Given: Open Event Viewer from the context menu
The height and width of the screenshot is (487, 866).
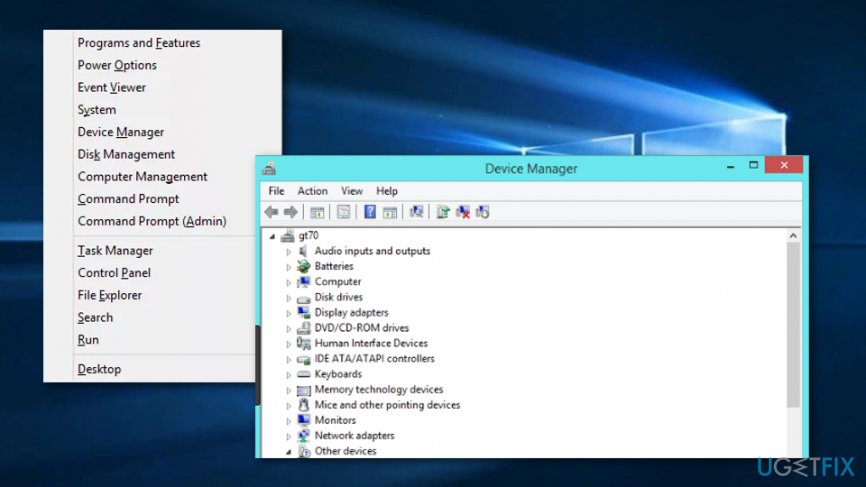Looking at the screenshot, I should point(112,87).
